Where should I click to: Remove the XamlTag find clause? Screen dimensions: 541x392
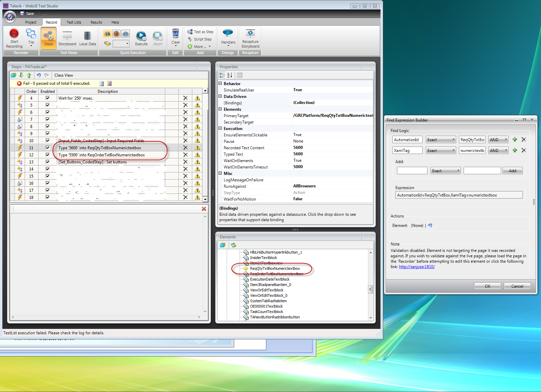(523, 150)
